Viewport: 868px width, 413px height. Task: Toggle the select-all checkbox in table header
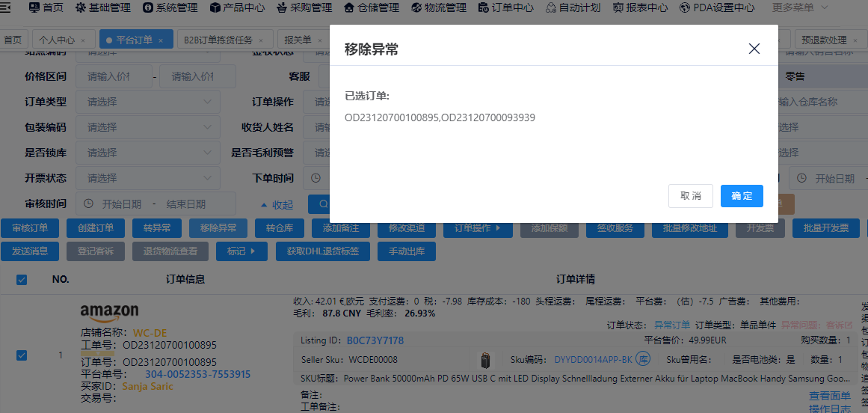[22, 280]
